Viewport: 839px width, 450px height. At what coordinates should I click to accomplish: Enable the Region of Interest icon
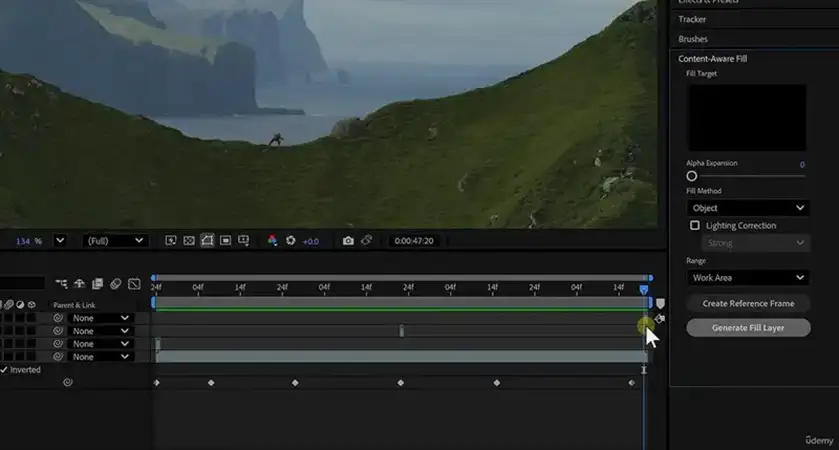pyautogui.click(x=225, y=241)
